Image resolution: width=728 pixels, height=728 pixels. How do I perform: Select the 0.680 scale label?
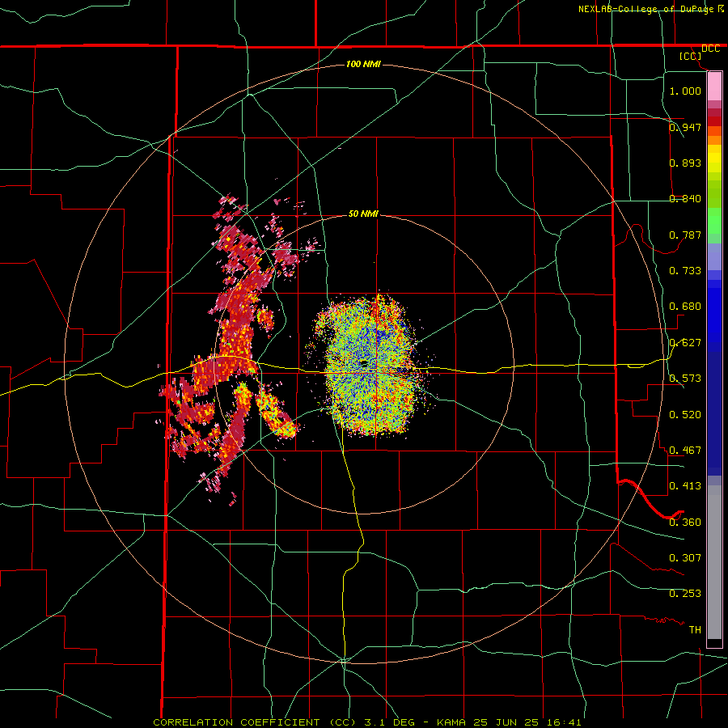pyautogui.click(x=685, y=307)
